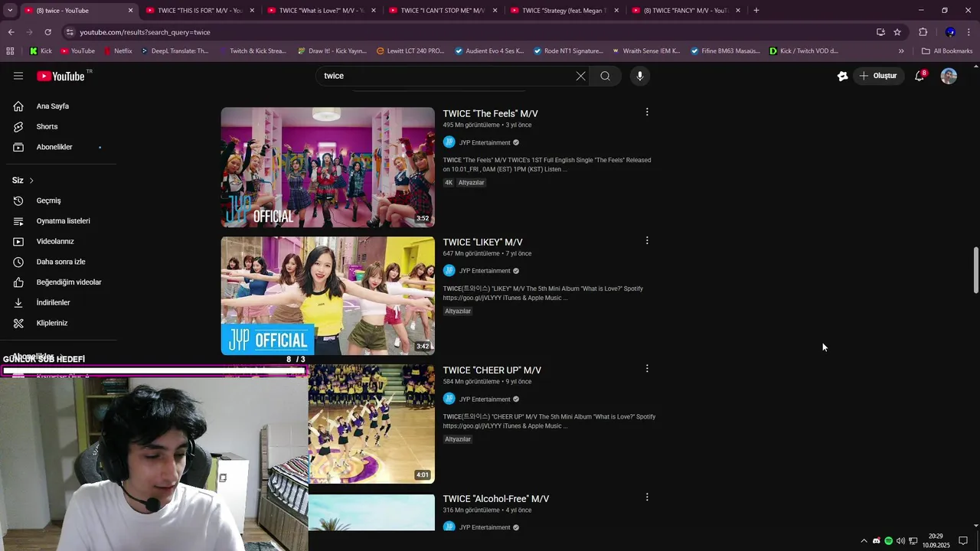
Task: Open JYP Entertainment channel under The Feels
Action: tap(485, 142)
